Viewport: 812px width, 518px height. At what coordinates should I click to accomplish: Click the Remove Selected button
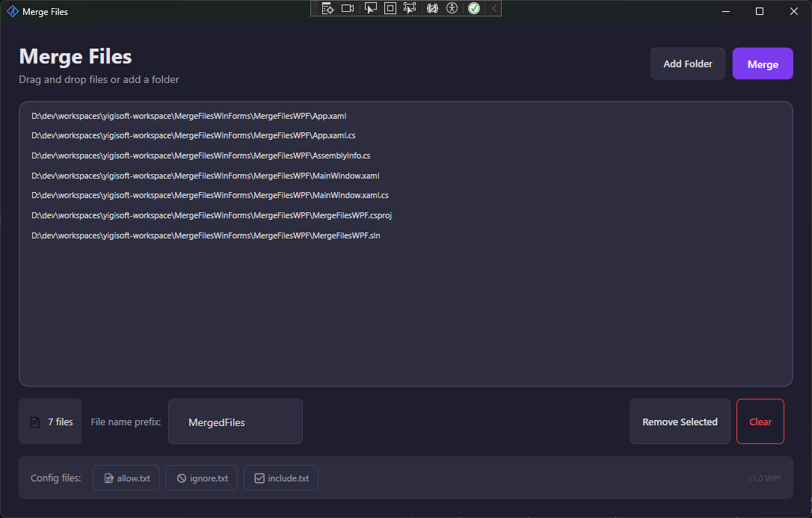click(x=679, y=421)
